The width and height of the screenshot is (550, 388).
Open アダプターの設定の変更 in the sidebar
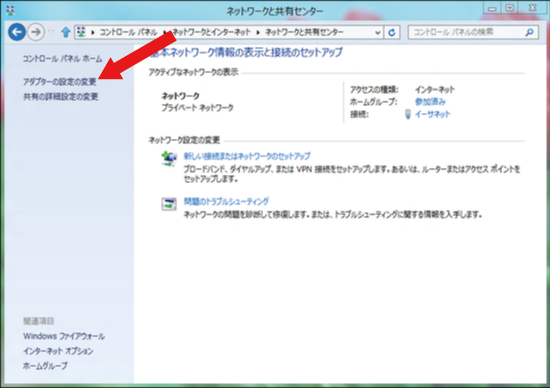(x=60, y=82)
